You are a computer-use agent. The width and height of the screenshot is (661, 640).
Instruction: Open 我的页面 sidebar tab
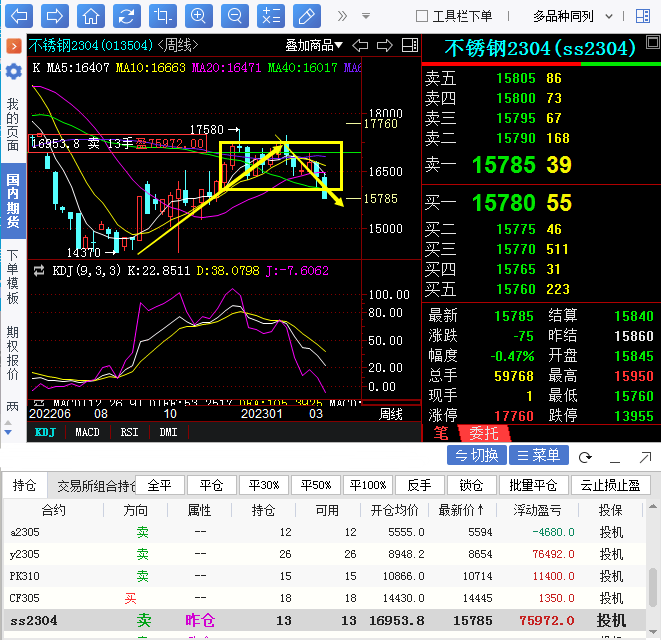point(13,125)
